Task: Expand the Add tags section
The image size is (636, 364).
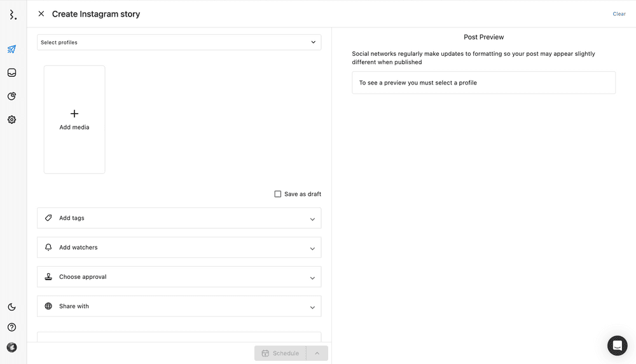Action: 179,218
